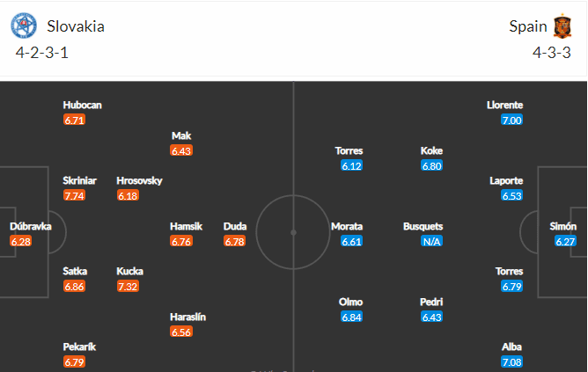This screenshot has height=372, width=588.
Task: Click the Slovakia team crest icon
Action: (x=24, y=26)
